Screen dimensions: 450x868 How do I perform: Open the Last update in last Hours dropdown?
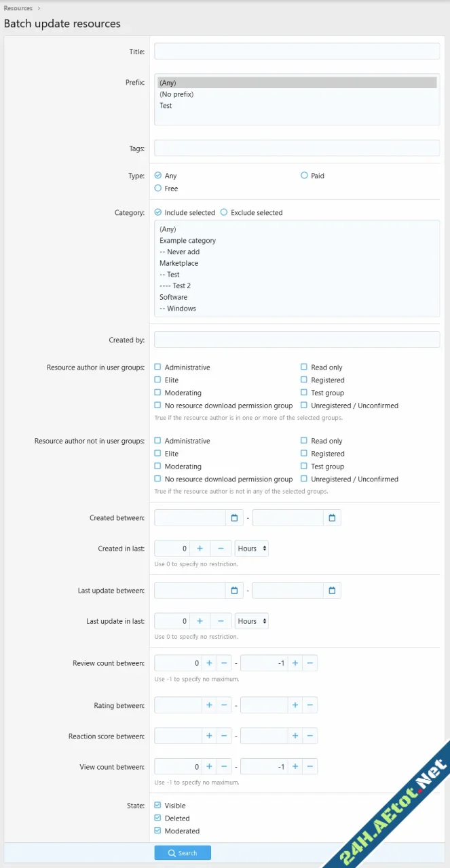pyautogui.click(x=252, y=621)
